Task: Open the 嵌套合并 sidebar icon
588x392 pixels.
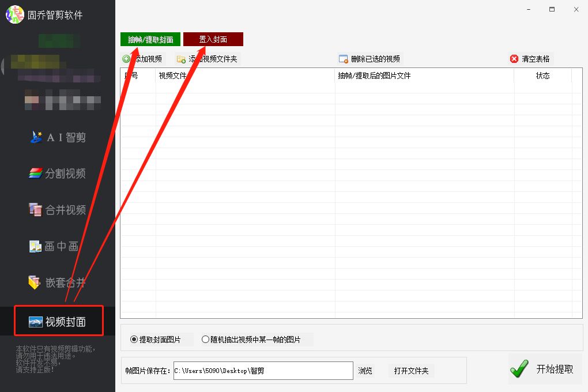Action: click(35, 282)
